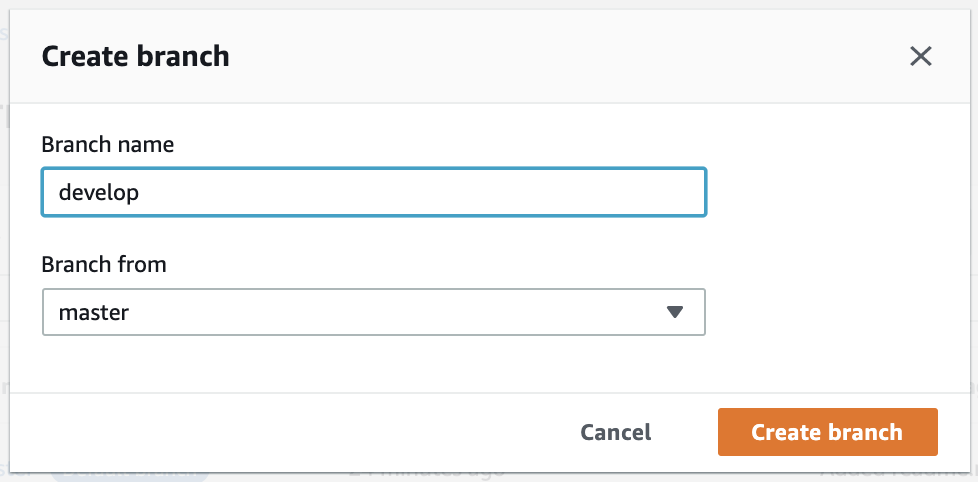The image size is (978, 482).
Task: Click the 'develop' text in the input
Action: pyautogui.click(x=98, y=192)
